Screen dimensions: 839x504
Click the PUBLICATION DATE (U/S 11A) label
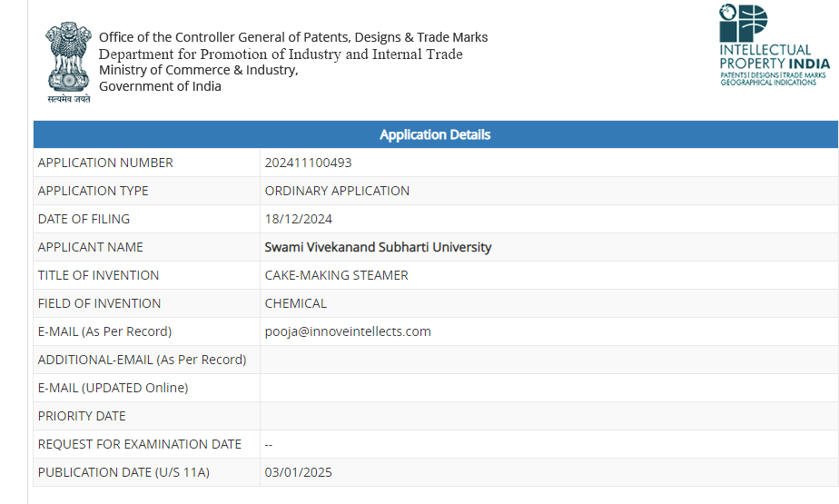(x=123, y=472)
